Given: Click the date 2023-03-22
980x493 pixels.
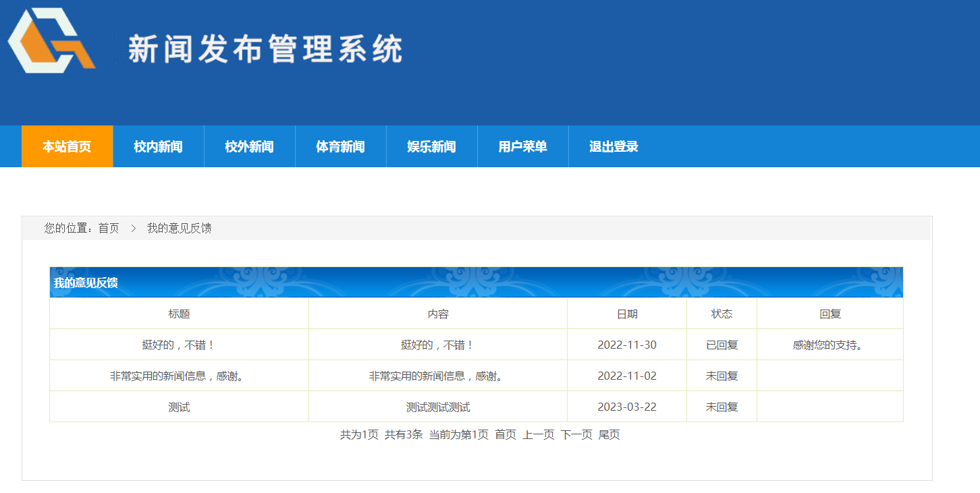Looking at the screenshot, I should click(x=627, y=407).
